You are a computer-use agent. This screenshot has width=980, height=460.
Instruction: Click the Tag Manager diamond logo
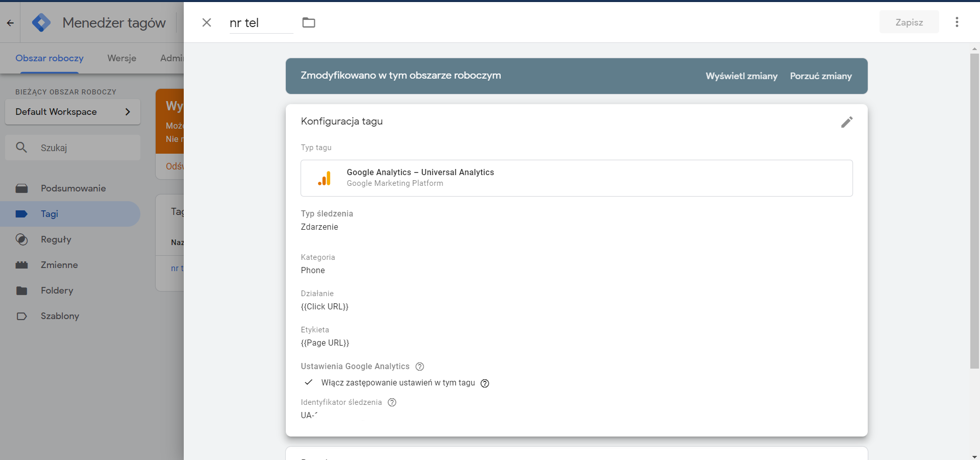coord(41,22)
